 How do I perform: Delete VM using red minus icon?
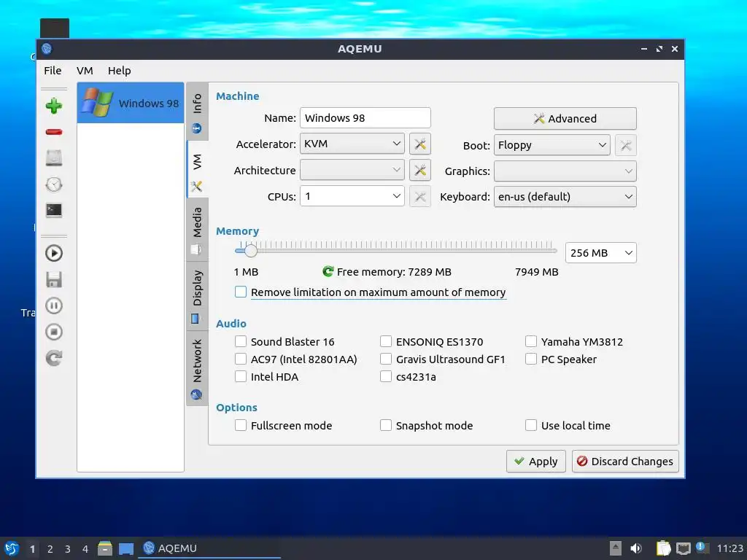point(54,132)
